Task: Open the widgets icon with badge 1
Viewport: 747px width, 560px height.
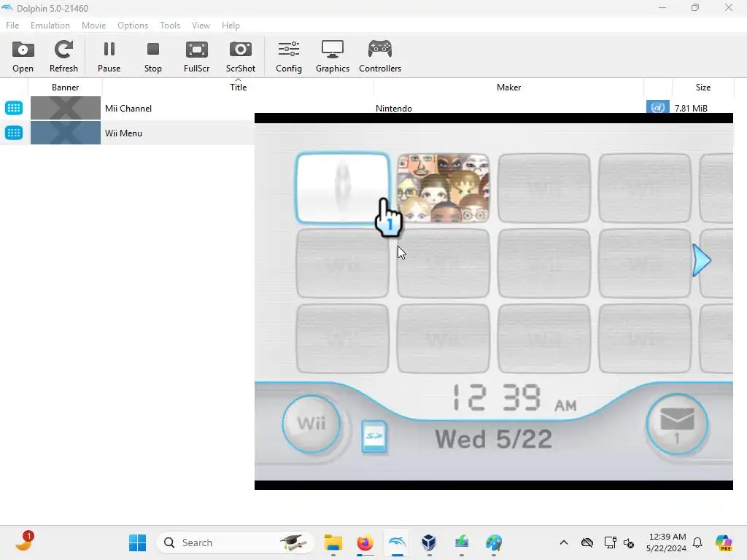Action: point(24,542)
